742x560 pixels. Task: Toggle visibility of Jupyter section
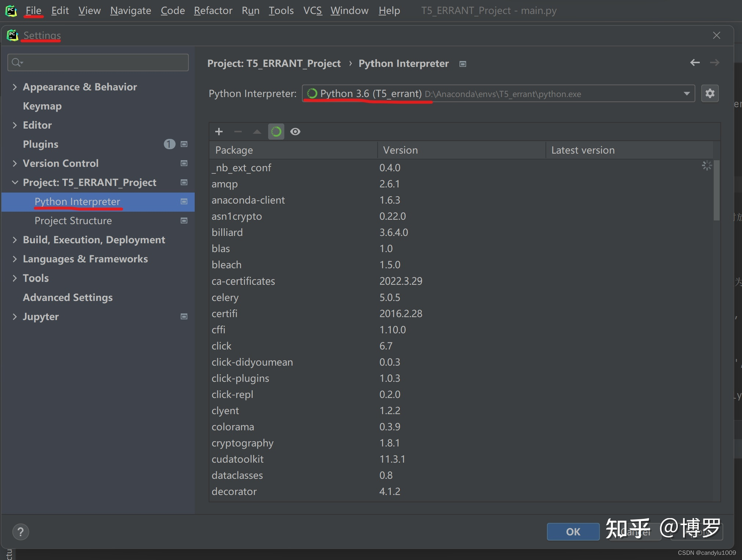[15, 316]
